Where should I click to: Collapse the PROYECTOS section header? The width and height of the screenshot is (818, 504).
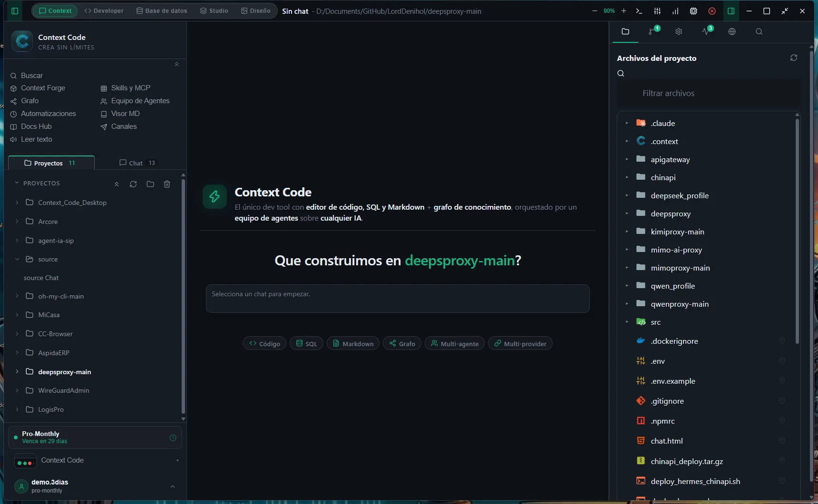coord(37,183)
